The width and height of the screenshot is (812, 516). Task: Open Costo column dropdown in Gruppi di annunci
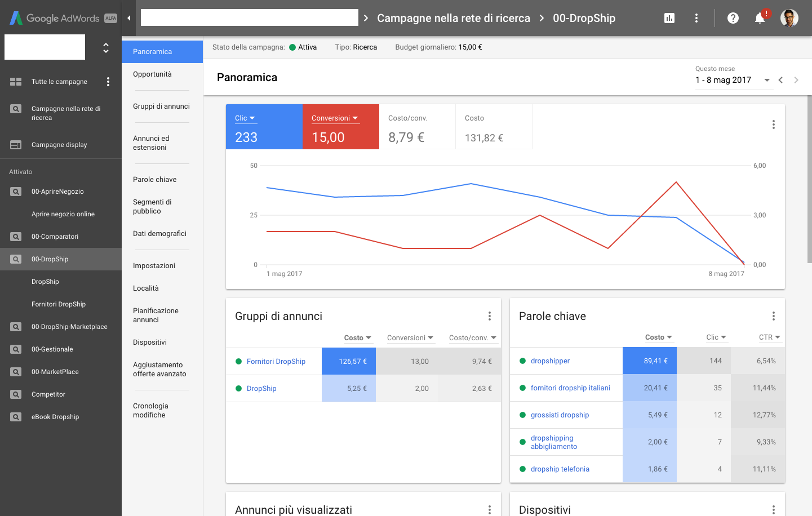(357, 338)
